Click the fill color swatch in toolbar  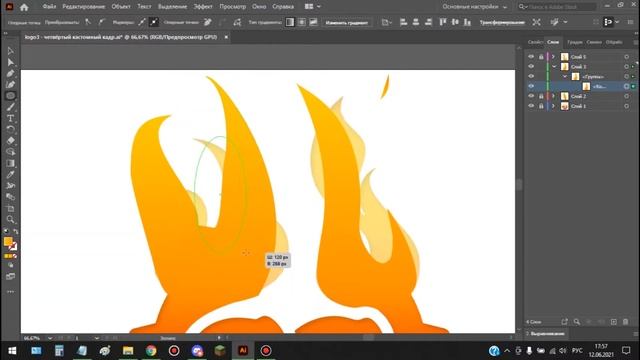click(x=8, y=241)
